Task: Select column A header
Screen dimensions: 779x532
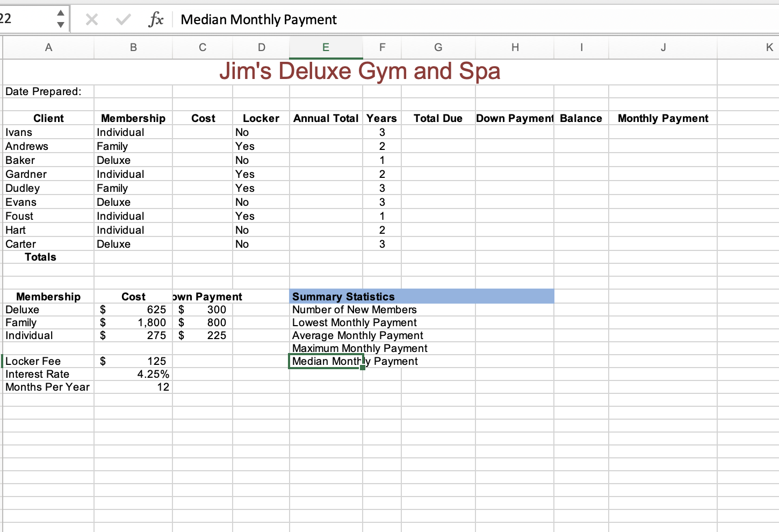Action: pyautogui.click(x=48, y=47)
